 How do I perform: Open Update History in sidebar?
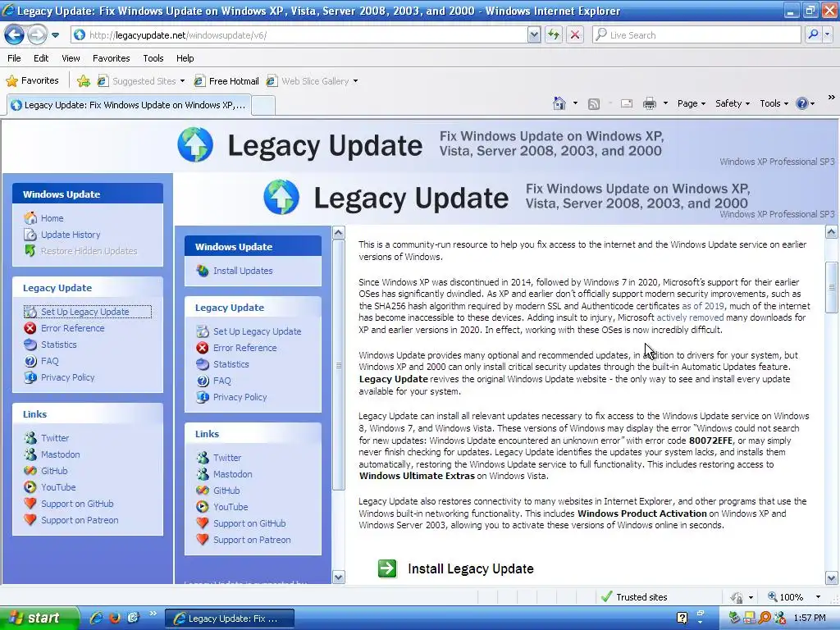71,235
